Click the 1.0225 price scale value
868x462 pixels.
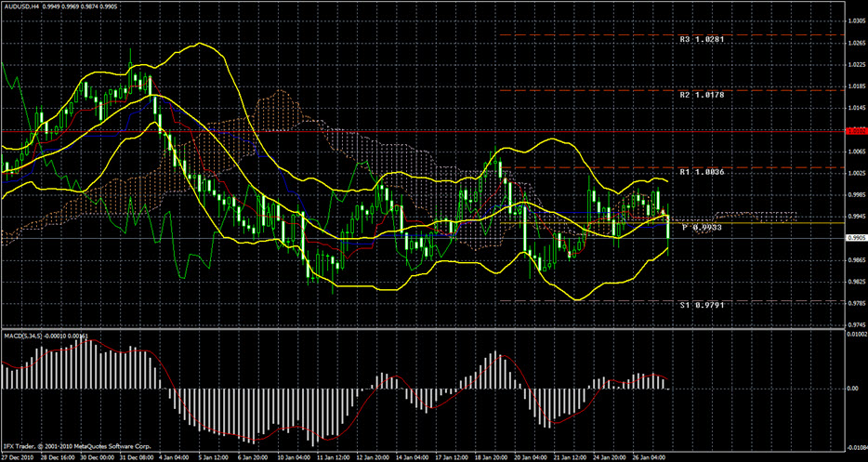[x=856, y=64]
